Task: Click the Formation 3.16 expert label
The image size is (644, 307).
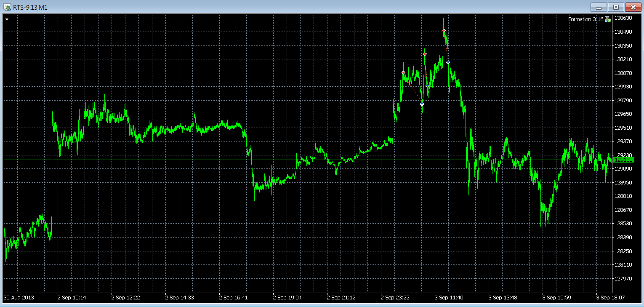Action: [585, 19]
